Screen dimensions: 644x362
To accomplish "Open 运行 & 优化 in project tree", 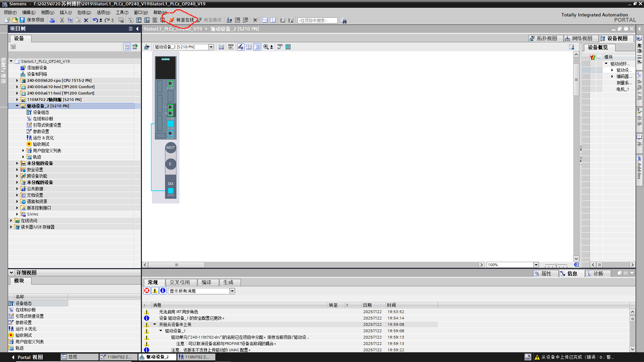I will pyautogui.click(x=43, y=138).
